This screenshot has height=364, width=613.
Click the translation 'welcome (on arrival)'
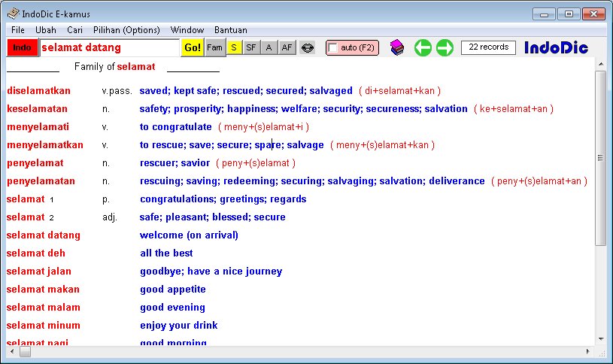(190, 235)
